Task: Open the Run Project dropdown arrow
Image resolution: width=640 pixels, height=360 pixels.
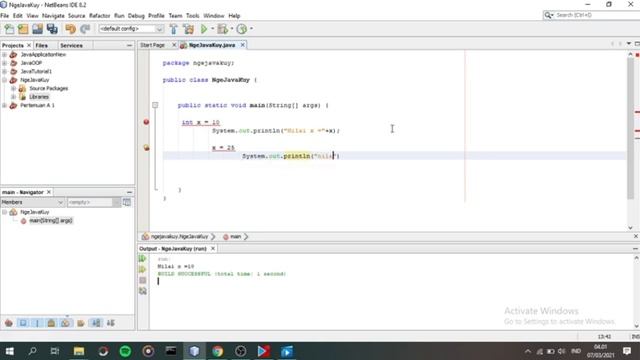Action: [x=213, y=29]
